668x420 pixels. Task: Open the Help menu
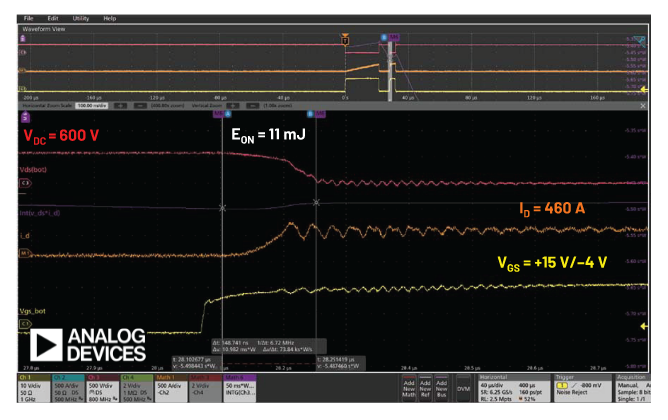click(x=109, y=18)
